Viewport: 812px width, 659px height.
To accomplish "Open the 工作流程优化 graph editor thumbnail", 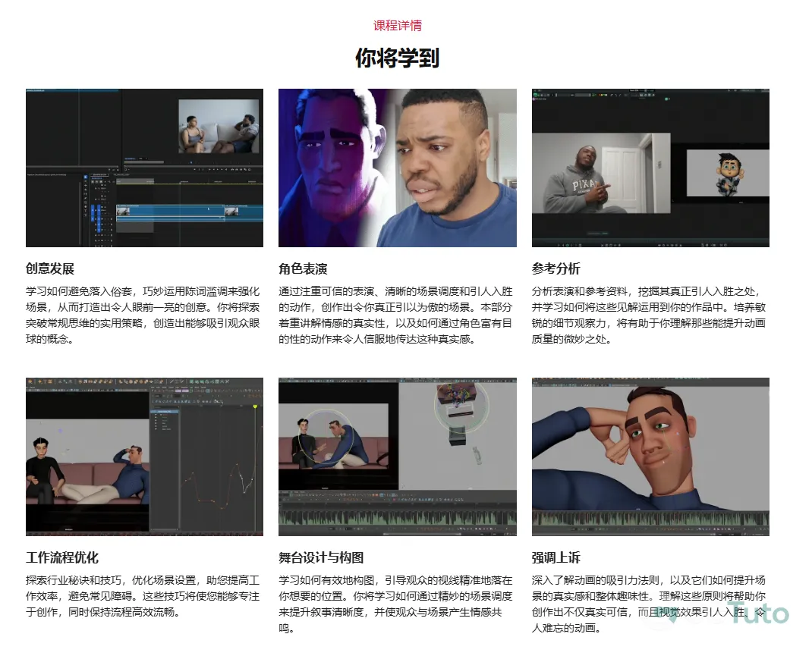I will pos(144,457).
